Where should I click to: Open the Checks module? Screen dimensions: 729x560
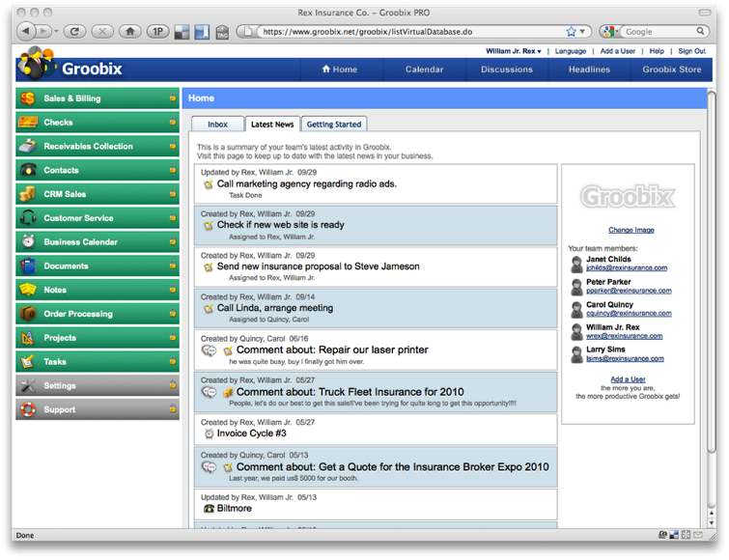coord(98,123)
